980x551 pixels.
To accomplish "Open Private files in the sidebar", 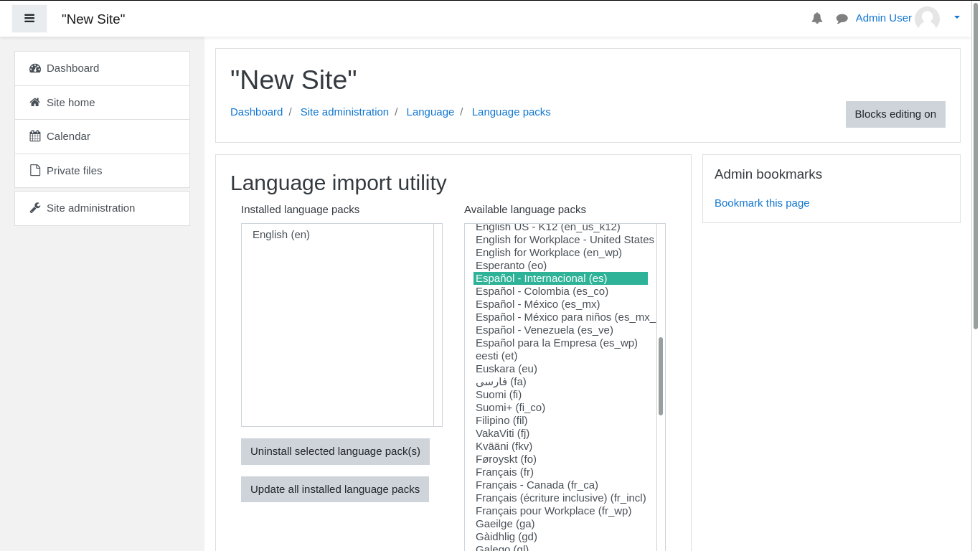I will click(x=102, y=171).
